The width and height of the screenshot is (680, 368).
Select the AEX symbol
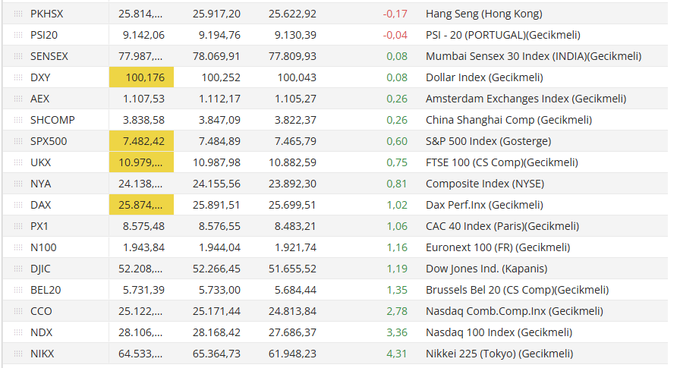(x=39, y=99)
